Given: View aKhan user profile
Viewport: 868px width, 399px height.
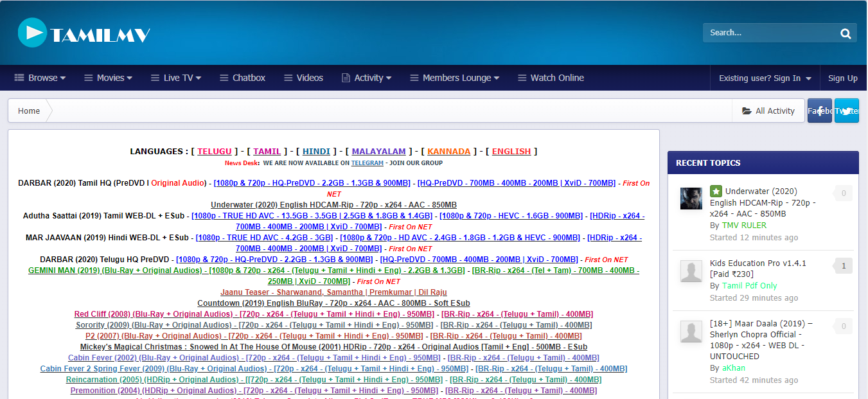Looking at the screenshot, I should point(734,368).
